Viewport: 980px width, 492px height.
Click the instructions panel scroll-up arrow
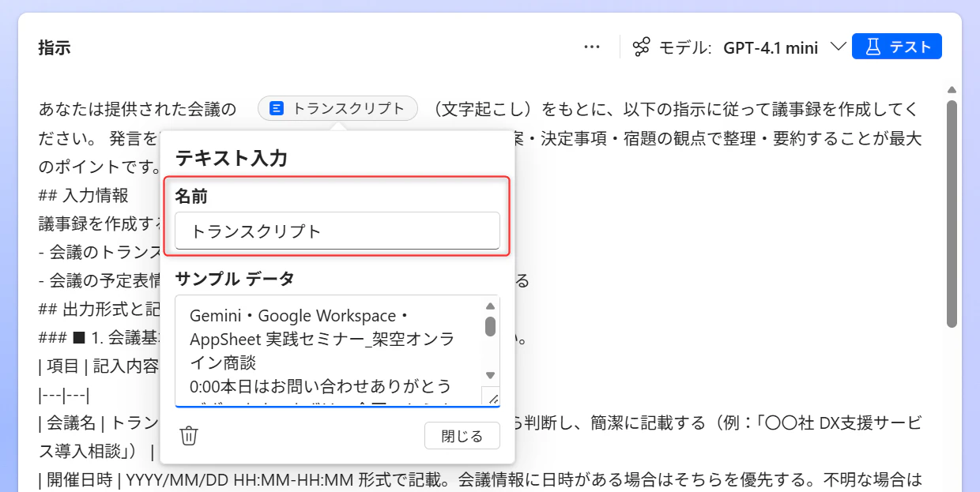tap(952, 90)
